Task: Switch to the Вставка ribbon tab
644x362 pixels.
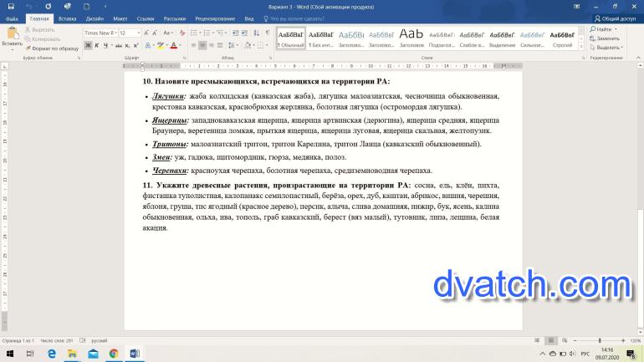Action: tap(68, 18)
